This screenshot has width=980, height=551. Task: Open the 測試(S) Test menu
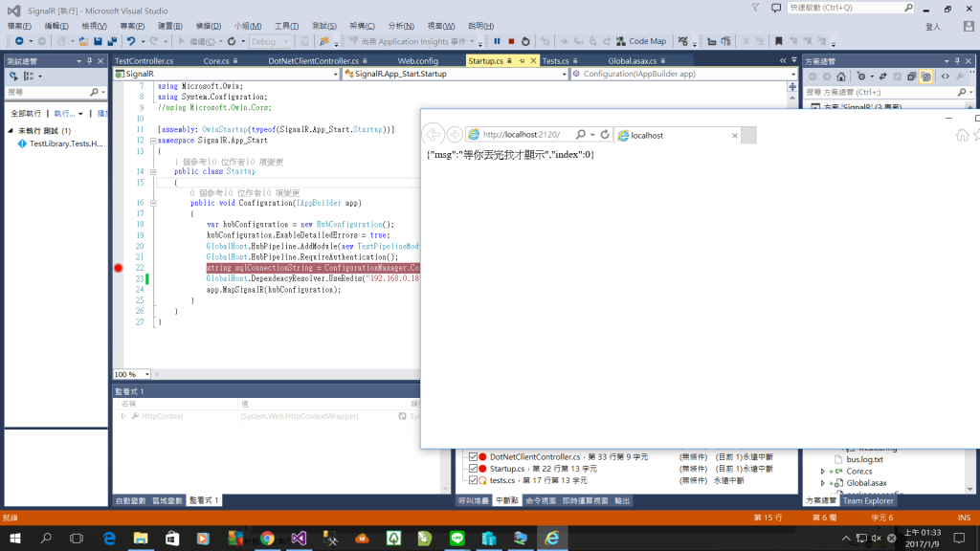click(323, 26)
